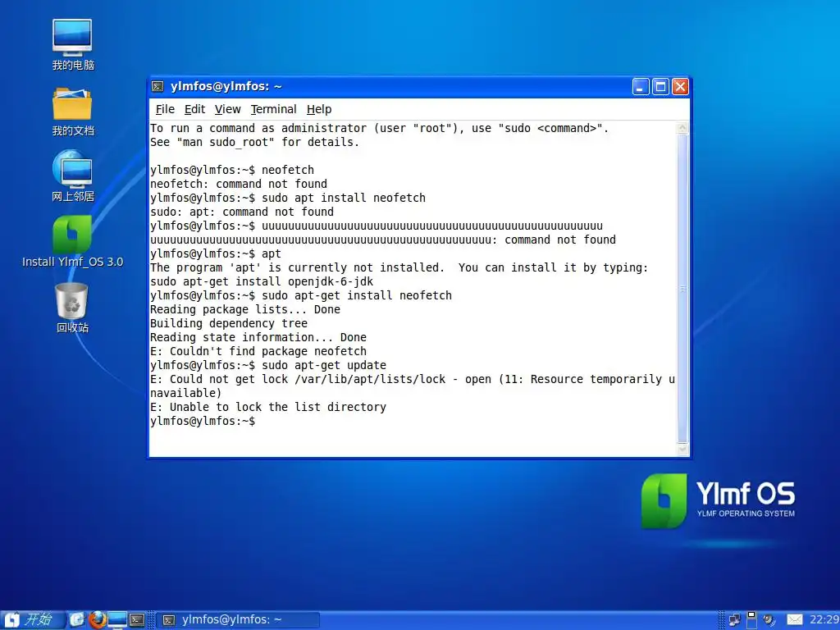840x630 pixels.
Task: Open the 我的电脑 desktop icon
Action: coord(72,45)
